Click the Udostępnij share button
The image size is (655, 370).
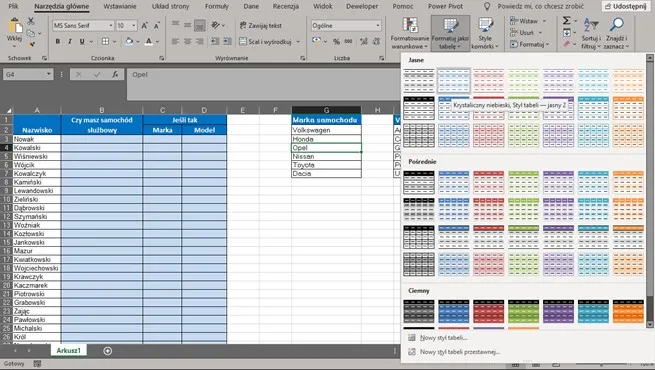[x=626, y=6]
